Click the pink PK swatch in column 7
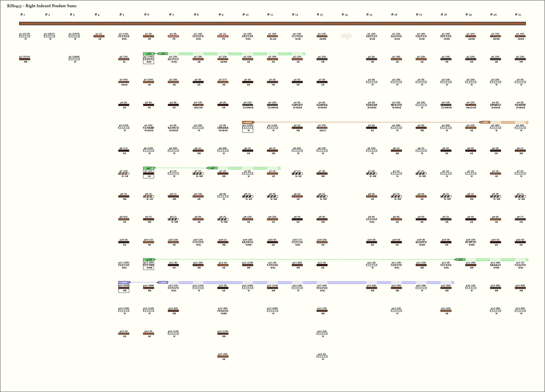Image resolution: width=545 pixels, height=392 pixels. tap(173, 36)
